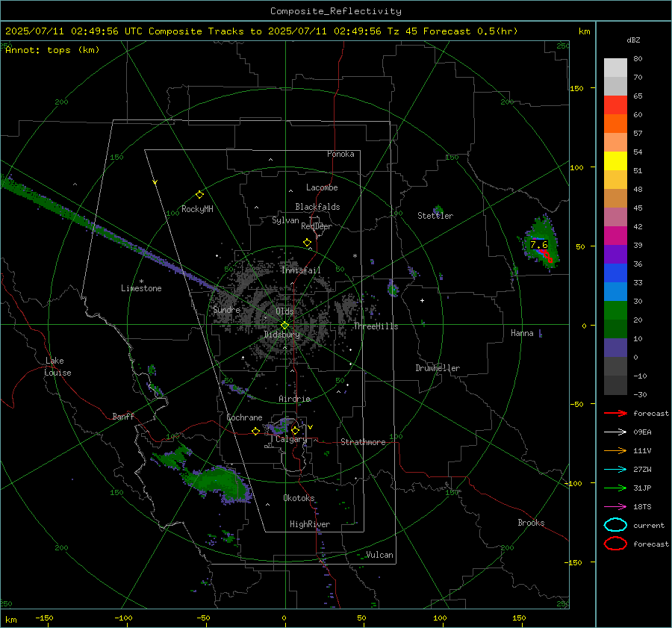This screenshot has width=672, height=628.
Task: Click the Okotoks city label
Action: tap(299, 498)
